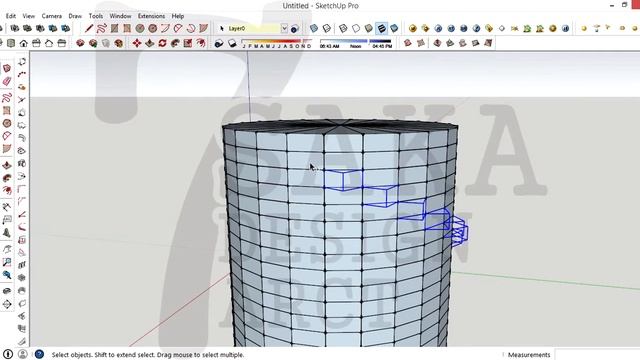Click the shadow date month slider

click(276, 41)
